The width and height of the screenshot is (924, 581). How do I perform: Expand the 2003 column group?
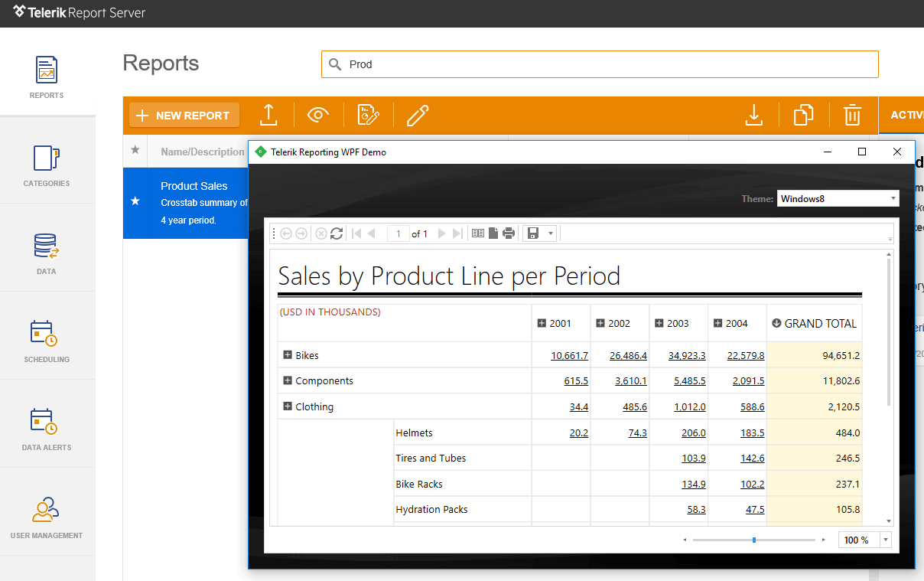(659, 323)
